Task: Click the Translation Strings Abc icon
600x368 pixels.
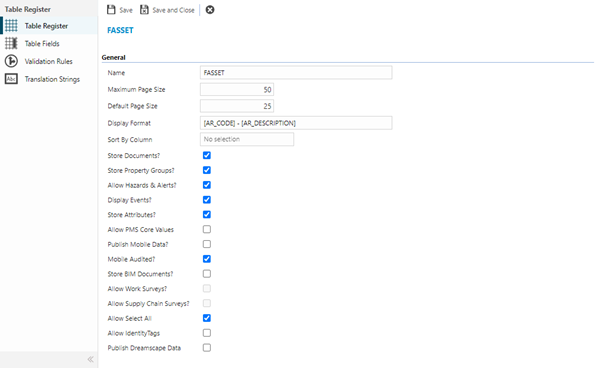Action: point(11,79)
